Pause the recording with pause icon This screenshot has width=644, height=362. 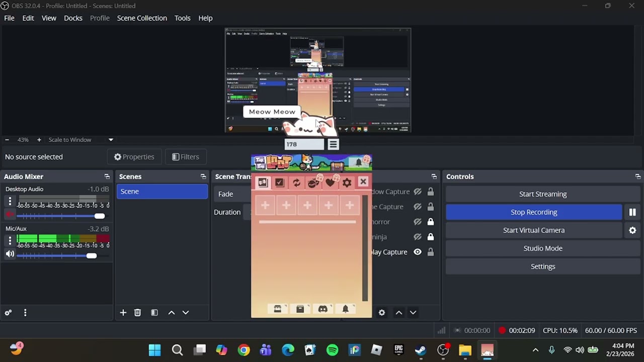632,212
